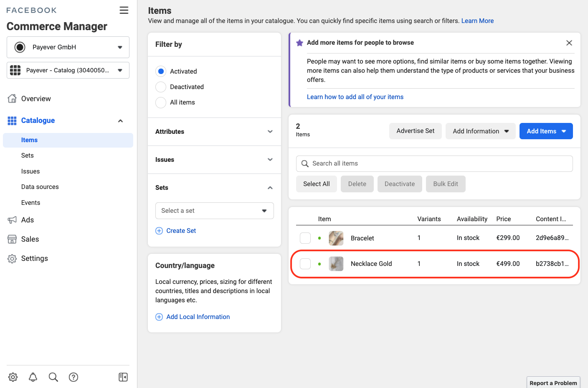Click the Catalogue grid icon
The width and height of the screenshot is (588, 388).
coord(12,121)
